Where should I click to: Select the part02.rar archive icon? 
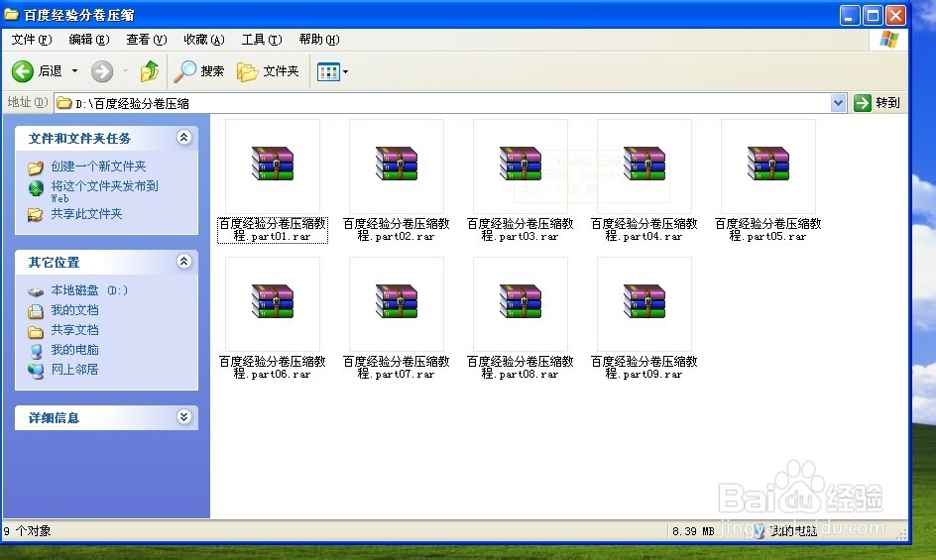[397, 164]
